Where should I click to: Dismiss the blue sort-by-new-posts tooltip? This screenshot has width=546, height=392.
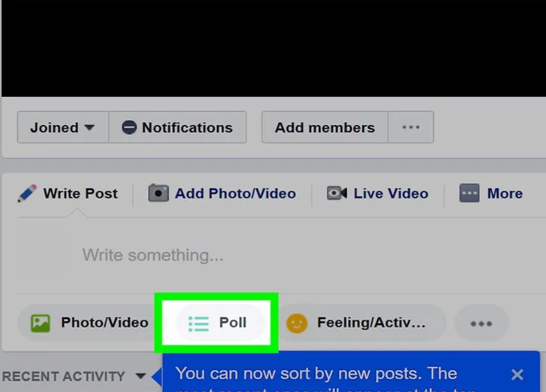coord(517,374)
